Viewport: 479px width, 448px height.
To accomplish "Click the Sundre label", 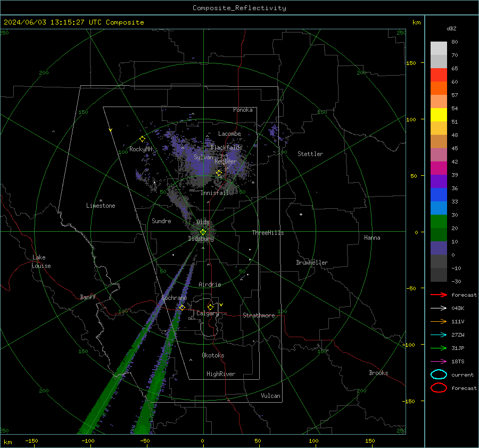I will pos(161,221).
